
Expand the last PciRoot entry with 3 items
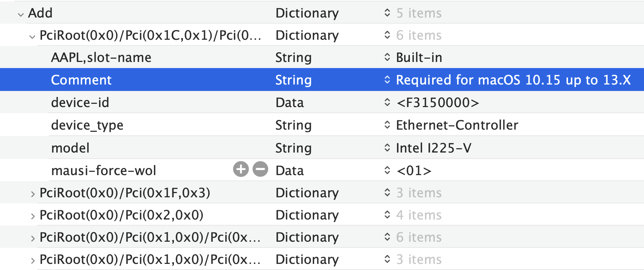[33, 261]
